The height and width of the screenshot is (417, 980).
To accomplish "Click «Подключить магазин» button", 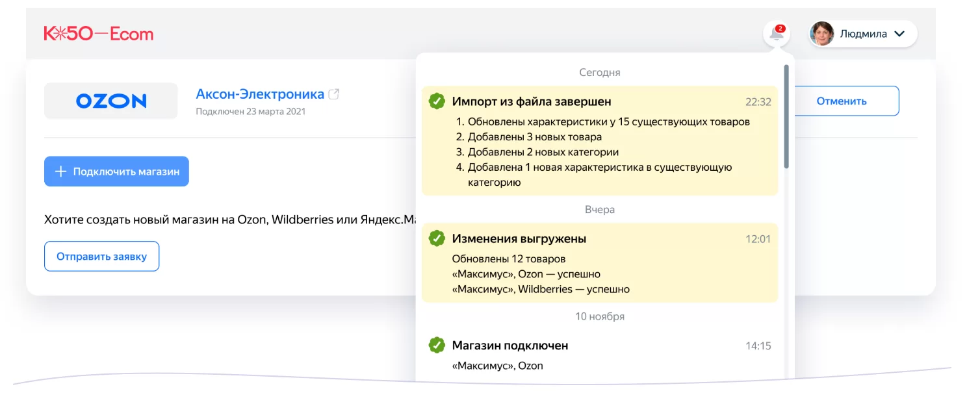I will click(x=116, y=171).
